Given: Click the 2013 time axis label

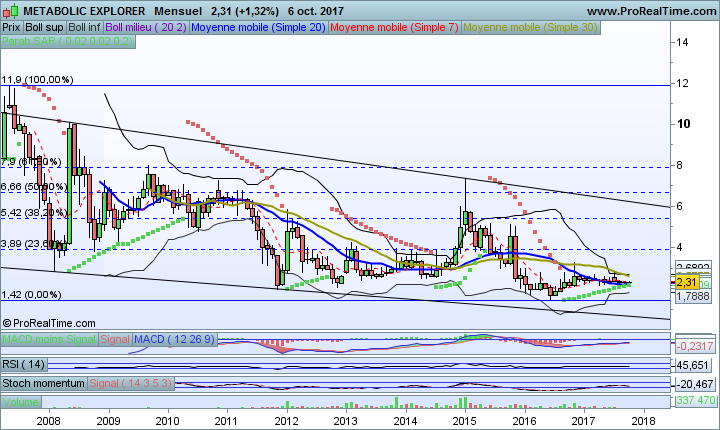Looking at the screenshot, I should click(346, 421).
